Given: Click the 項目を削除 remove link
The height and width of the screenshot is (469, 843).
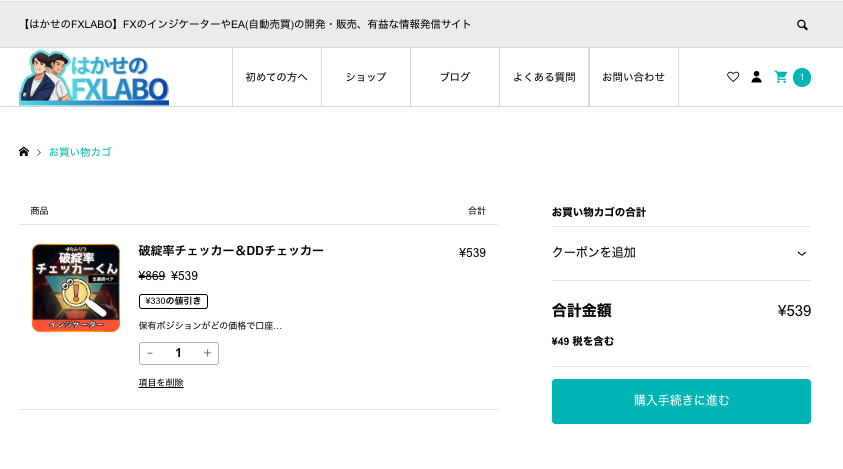Looking at the screenshot, I should (x=161, y=383).
